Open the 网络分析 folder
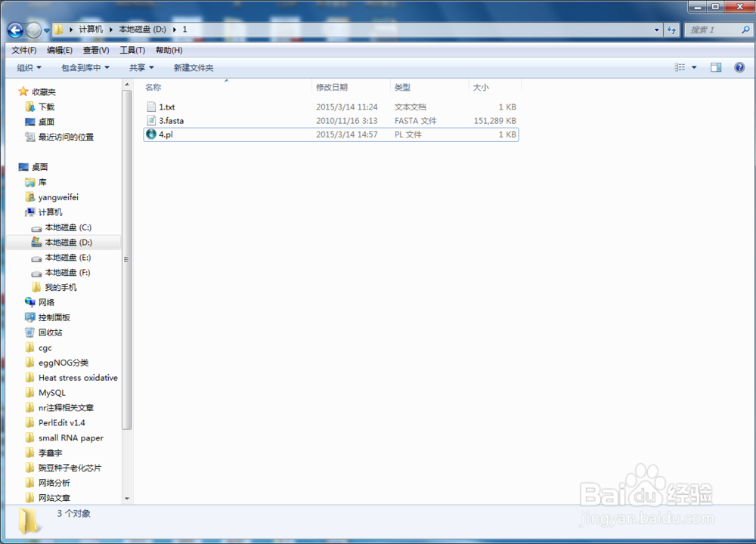The height and width of the screenshot is (544, 756). tap(54, 483)
